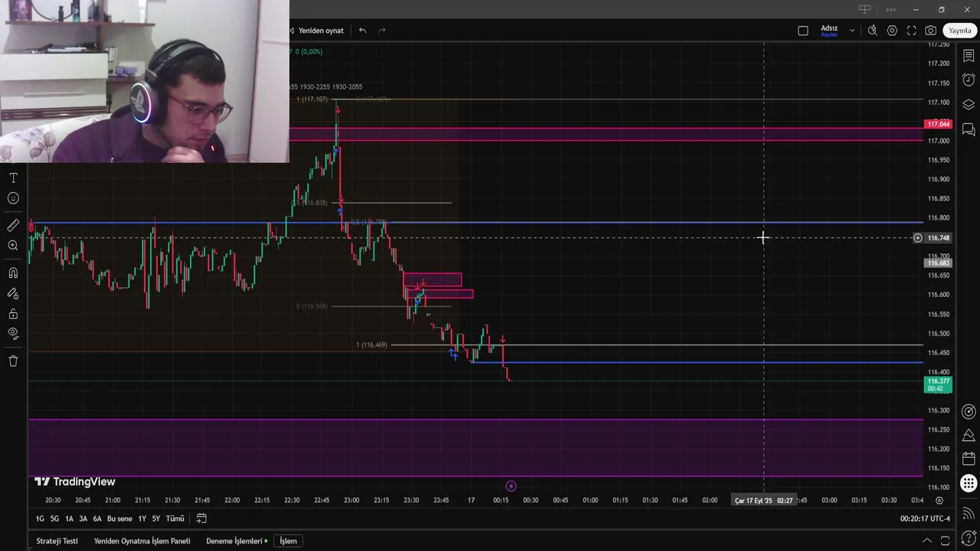The height and width of the screenshot is (551, 980).
Task: Open the Notifications broadcast icon
Action: 969,514
